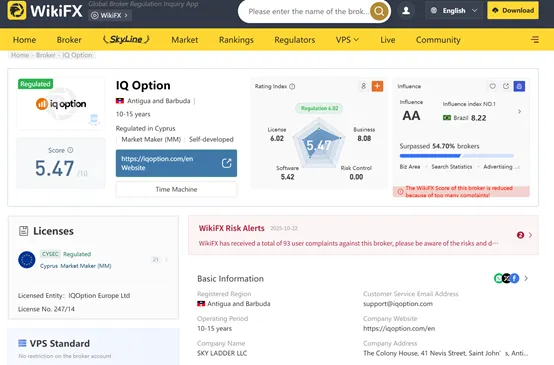Viewport: 554px width, 365px height.
Task: Expand the Basic Information arrow
Action: [526, 278]
